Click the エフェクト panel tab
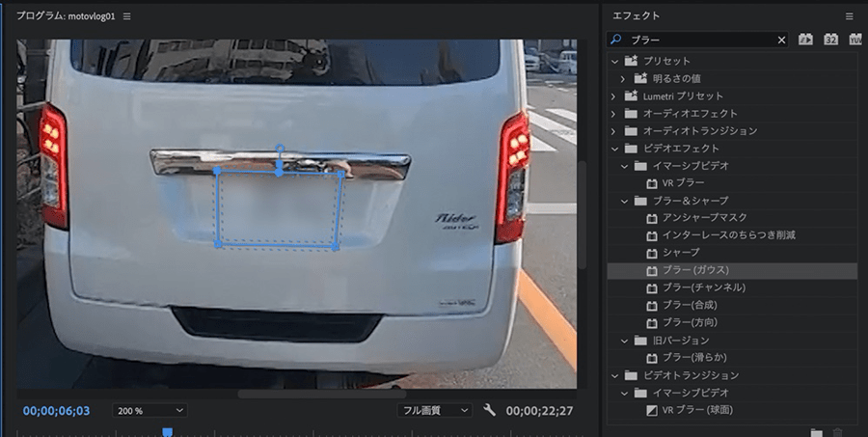 (x=637, y=16)
